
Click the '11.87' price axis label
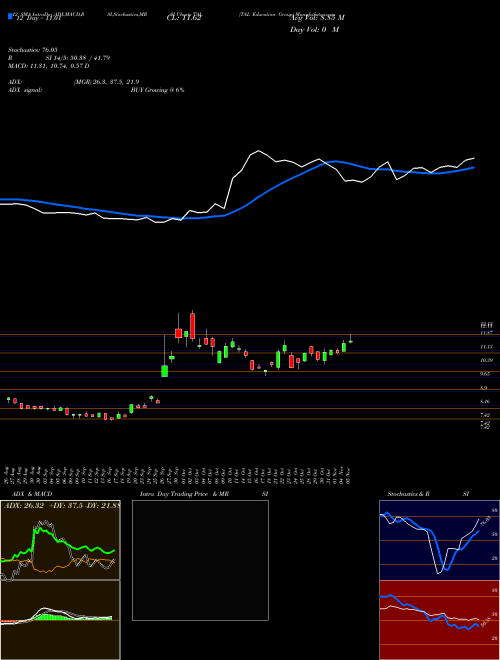[x=486, y=333]
